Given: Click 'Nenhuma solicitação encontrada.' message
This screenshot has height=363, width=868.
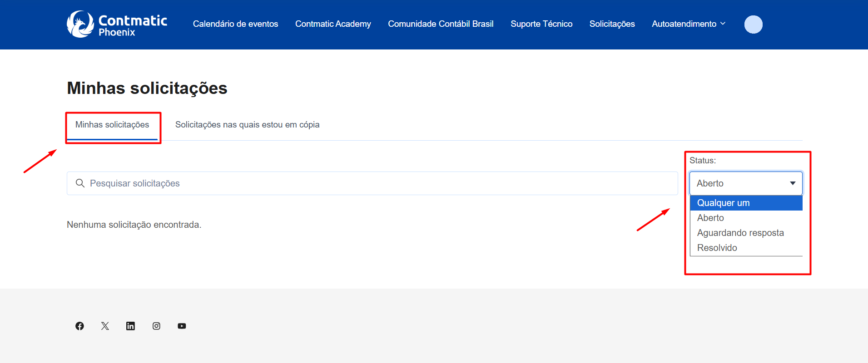Looking at the screenshot, I should 134,225.
